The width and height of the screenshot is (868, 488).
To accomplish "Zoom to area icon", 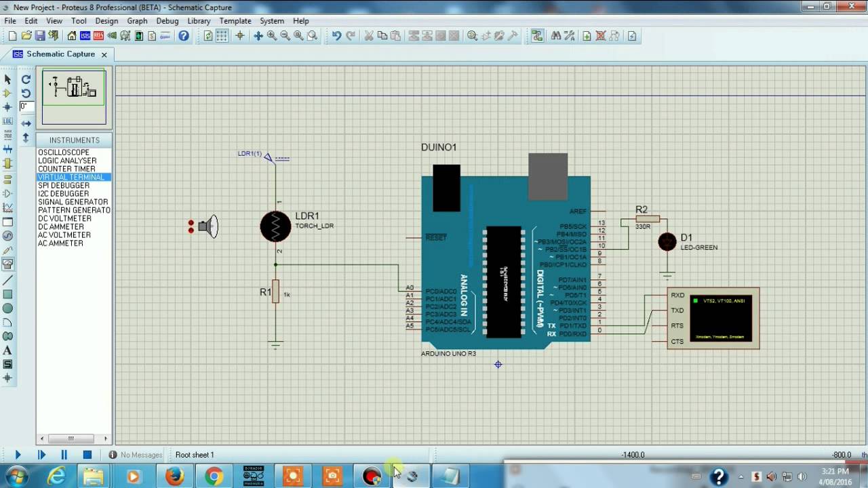I will pos(313,36).
